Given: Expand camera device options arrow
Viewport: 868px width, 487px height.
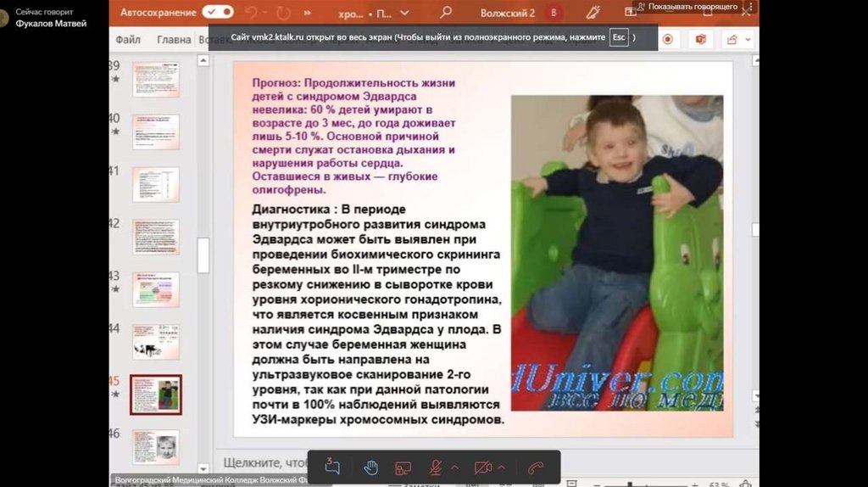Looking at the screenshot, I should click(502, 467).
